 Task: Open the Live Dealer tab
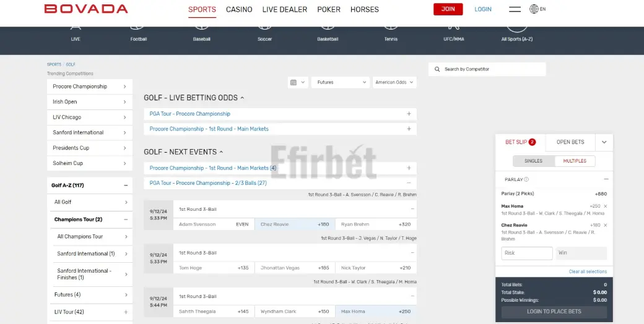coord(285,9)
